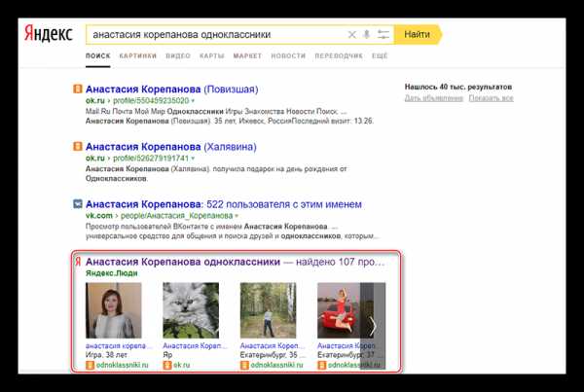Open odnoklassniki.ru link under forest photo
Image resolution: width=584 pixels, height=392 pixels.
click(x=276, y=365)
